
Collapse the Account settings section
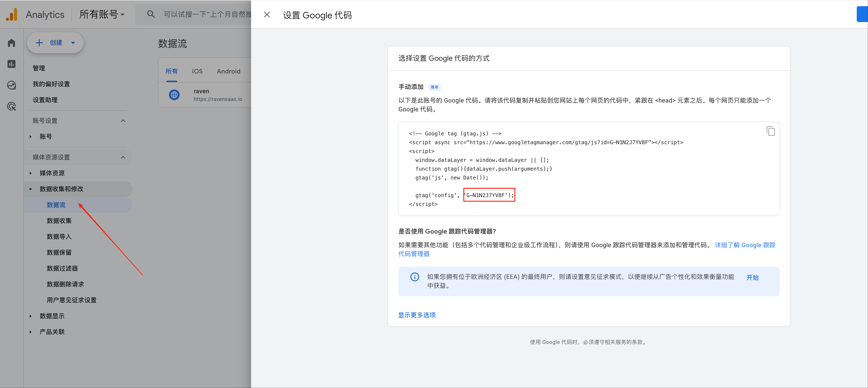coord(123,121)
